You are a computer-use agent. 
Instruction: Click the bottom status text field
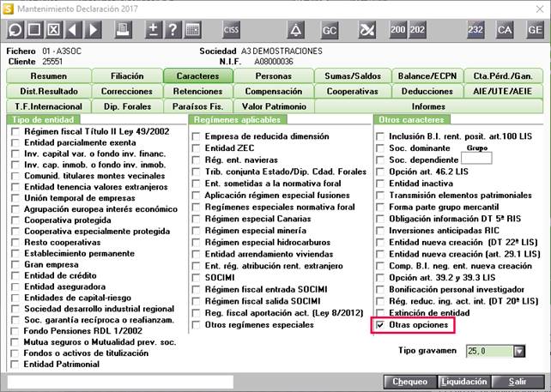pos(120,382)
